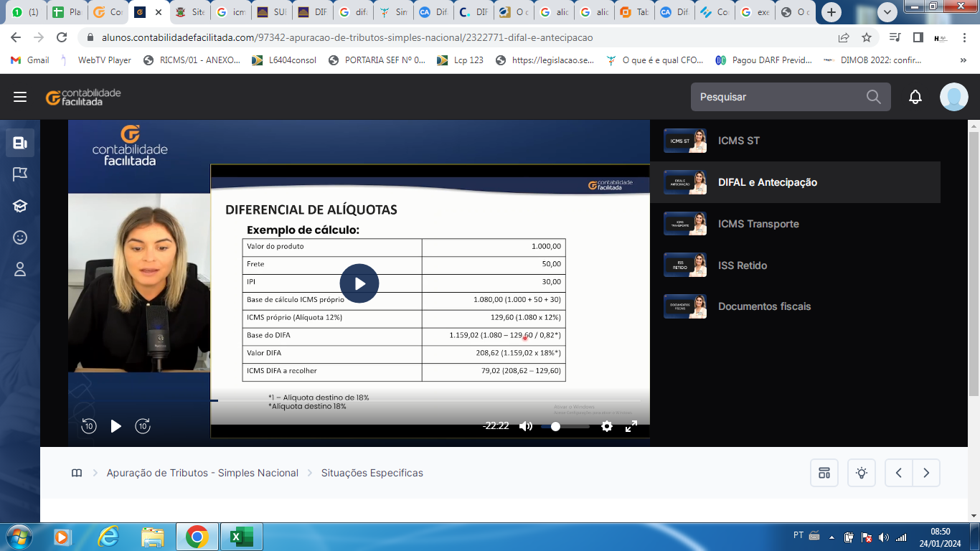Open the Documentos fiscais lesson thumbnail
Viewport: 980px width, 551px height.
tap(685, 306)
